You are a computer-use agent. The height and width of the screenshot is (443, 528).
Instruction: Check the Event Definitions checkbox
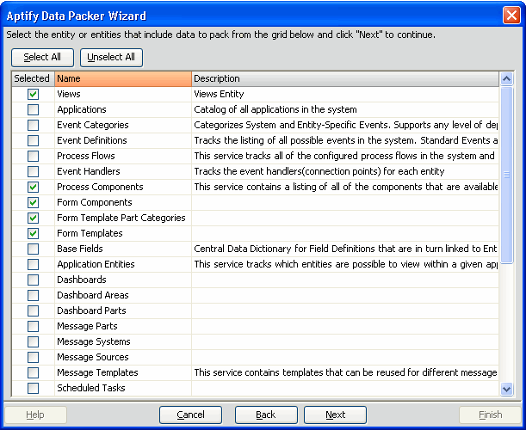[x=33, y=141]
